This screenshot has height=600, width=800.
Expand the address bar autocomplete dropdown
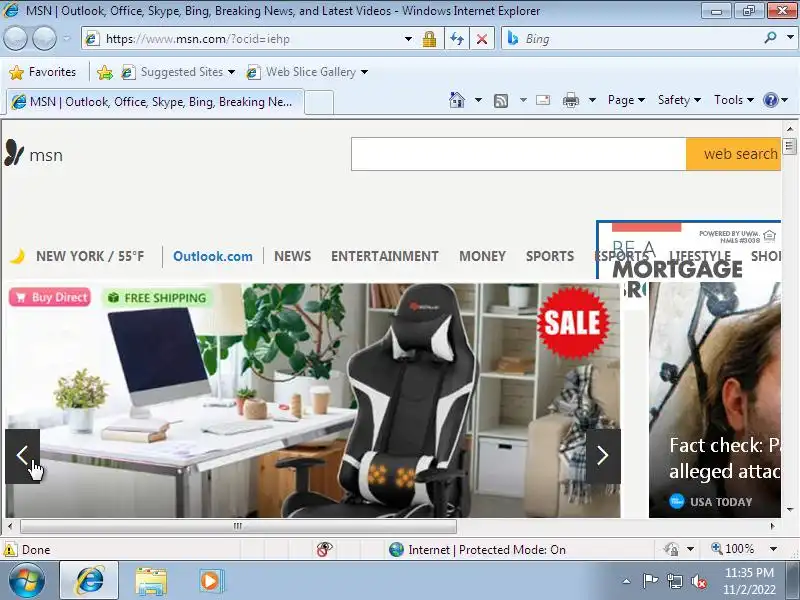(408, 39)
